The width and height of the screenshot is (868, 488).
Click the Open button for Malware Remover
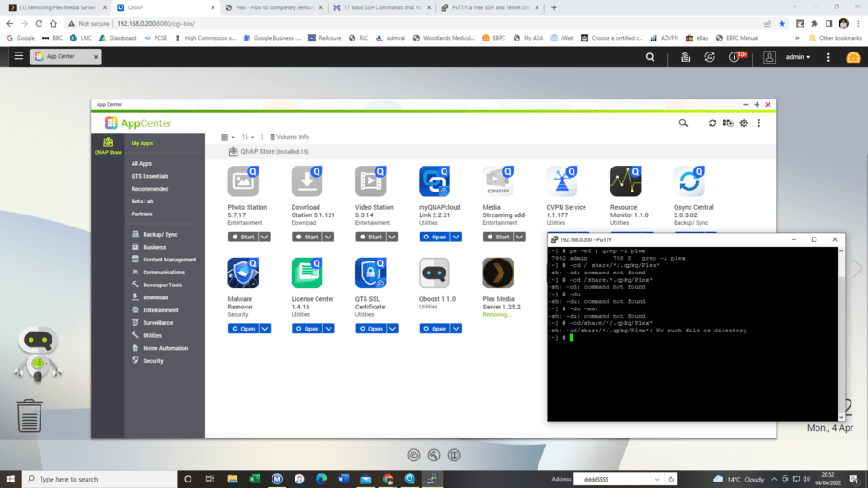point(244,329)
